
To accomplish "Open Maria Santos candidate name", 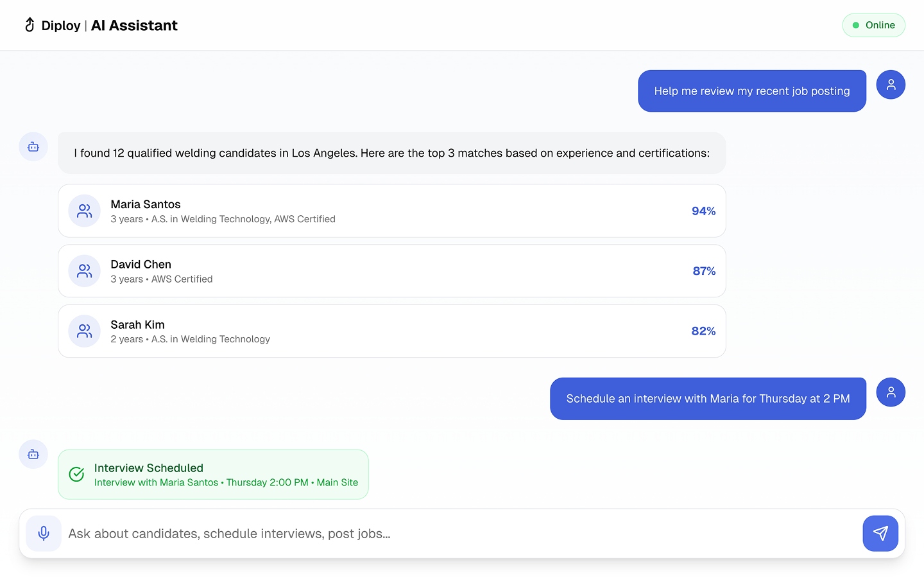I will click(x=146, y=204).
